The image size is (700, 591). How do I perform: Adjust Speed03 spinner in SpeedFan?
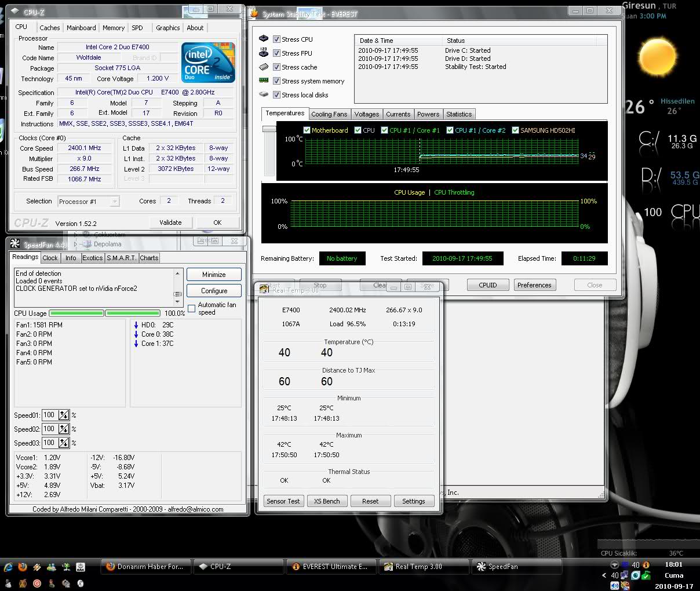click(64, 443)
